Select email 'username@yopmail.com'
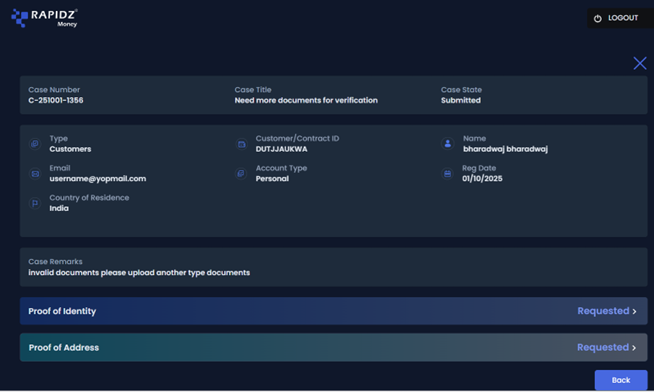This screenshot has height=392, width=654. click(x=98, y=178)
